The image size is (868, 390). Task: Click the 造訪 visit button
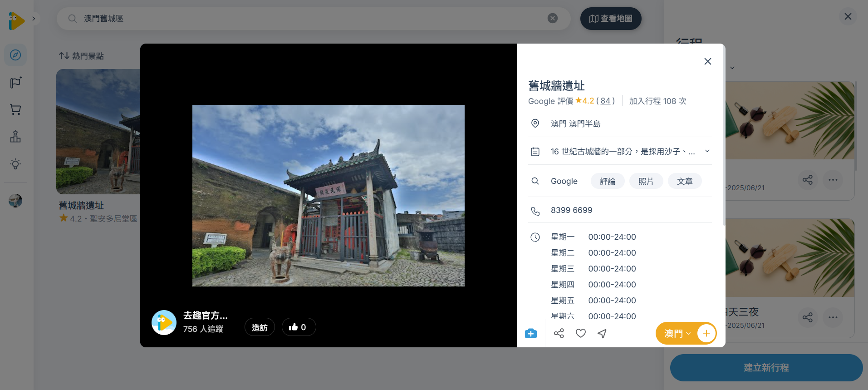[260, 327]
